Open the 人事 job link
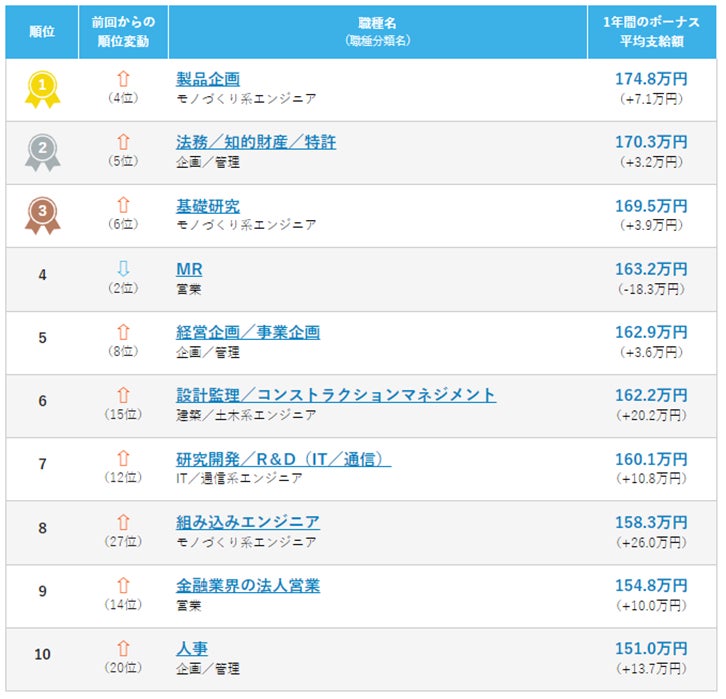 [x=192, y=648]
